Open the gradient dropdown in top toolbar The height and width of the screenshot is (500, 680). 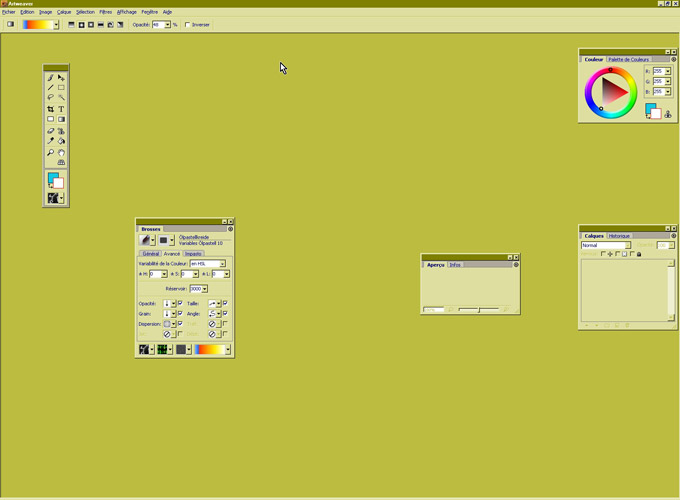coord(56,25)
